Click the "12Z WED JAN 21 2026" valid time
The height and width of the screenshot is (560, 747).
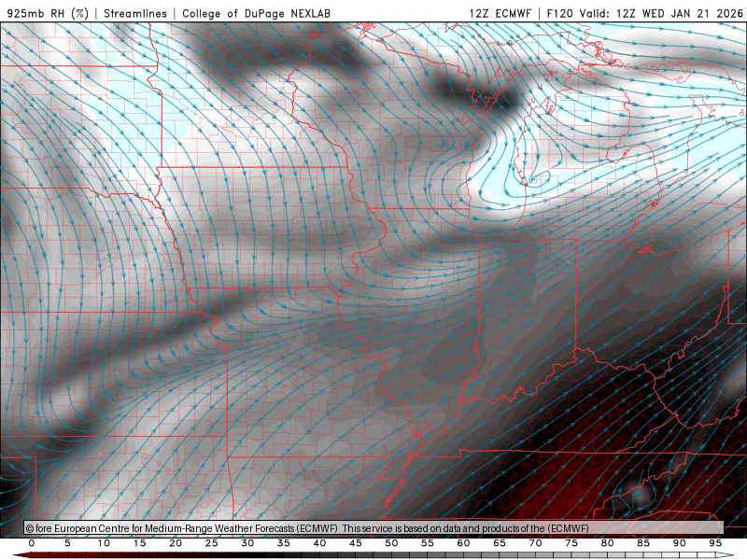tap(680, 13)
